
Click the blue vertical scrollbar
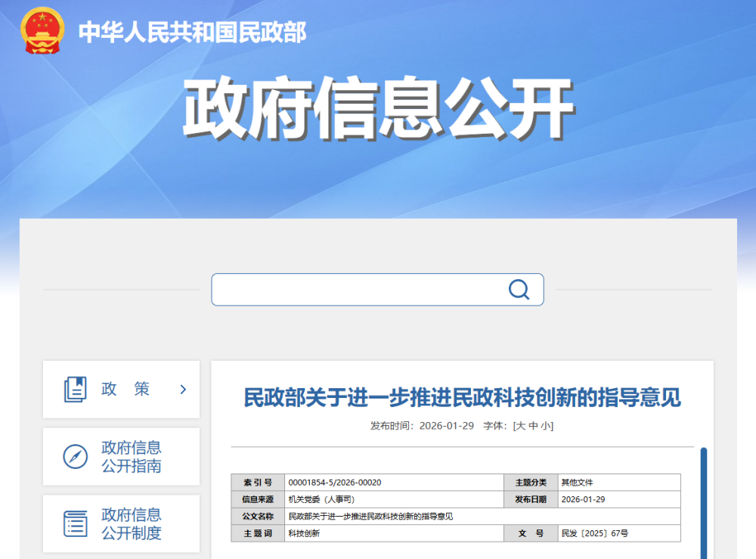pyautogui.click(x=703, y=499)
